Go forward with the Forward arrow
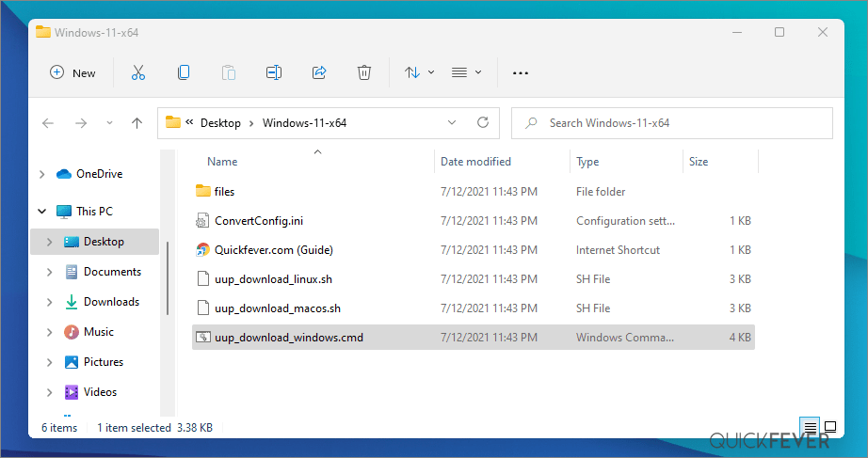Image resolution: width=868 pixels, height=458 pixels. [x=81, y=123]
